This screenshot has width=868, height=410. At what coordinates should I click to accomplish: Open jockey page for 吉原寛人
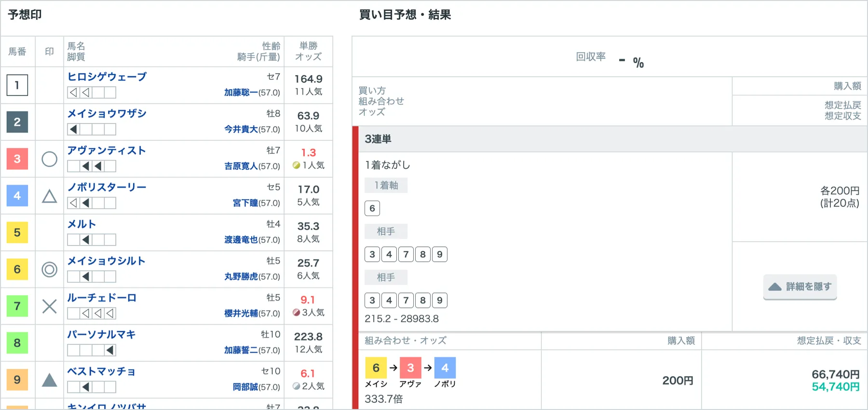(241, 166)
